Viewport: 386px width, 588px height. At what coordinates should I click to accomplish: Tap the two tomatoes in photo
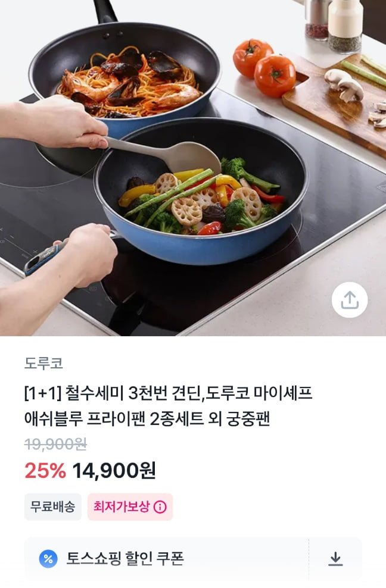point(264,67)
